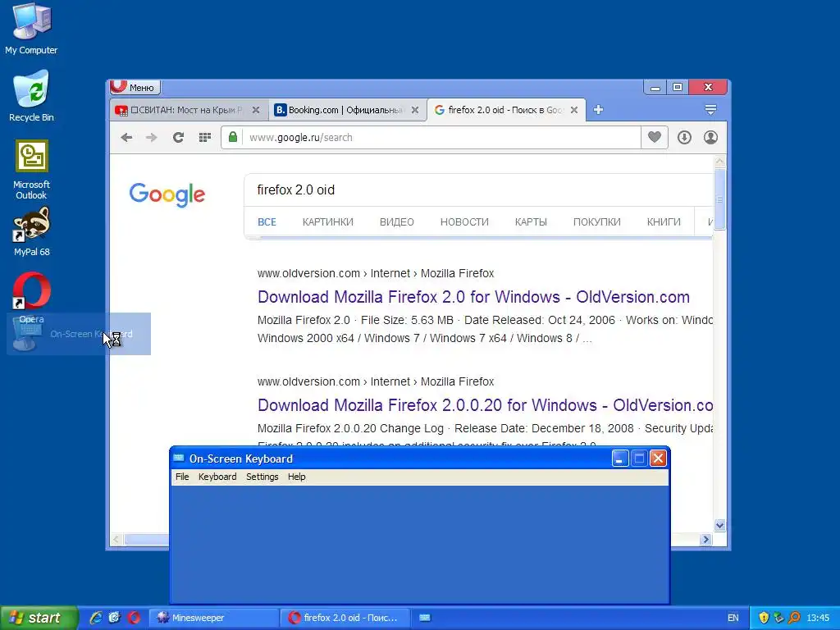The height and width of the screenshot is (630, 840).
Task: Select MyPal 68 desktop shortcut
Action: coord(31,231)
